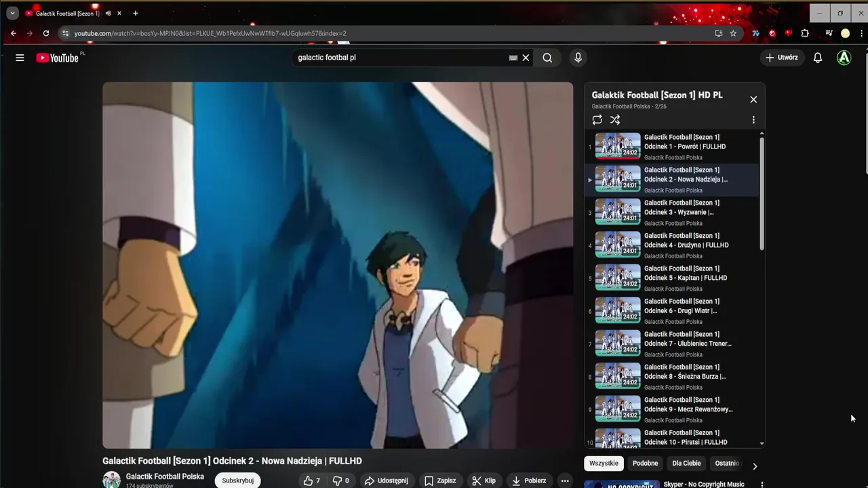Open Skyper - No Copyright Music video title
The width and height of the screenshot is (868, 488).
(703, 485)
